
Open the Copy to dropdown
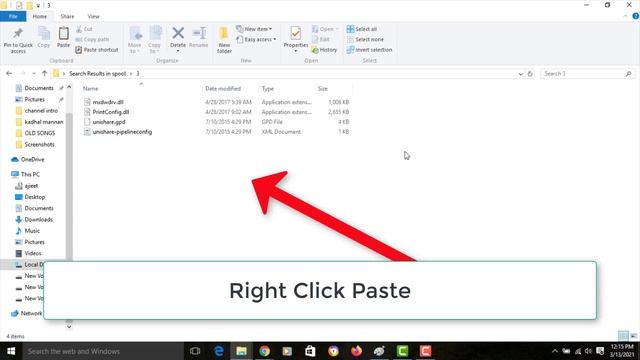coord(155,40)
